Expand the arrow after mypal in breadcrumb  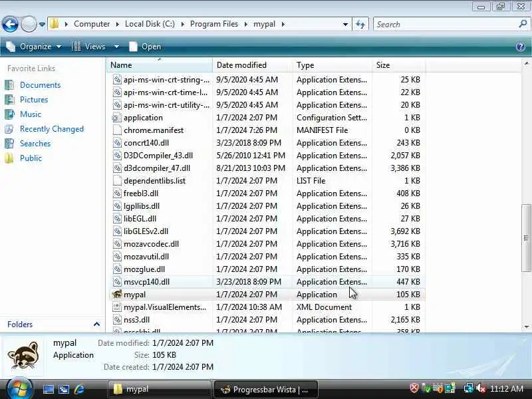[283, 24]
